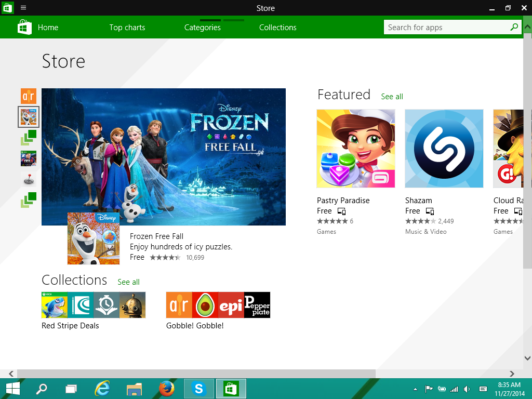Click the magnifier search icon in search box
The width and height of the screenshot is (532, 399).
click(514, 27)
